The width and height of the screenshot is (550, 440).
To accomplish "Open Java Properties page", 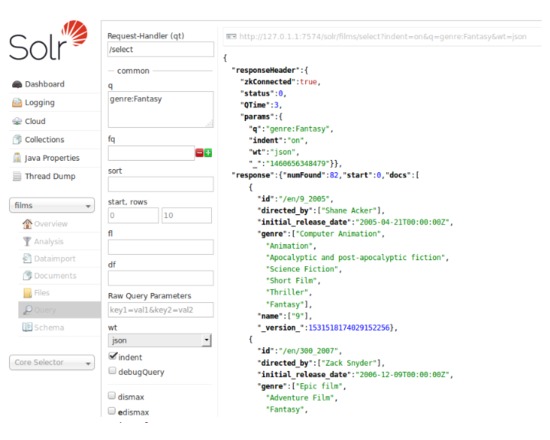I will 52,158.
